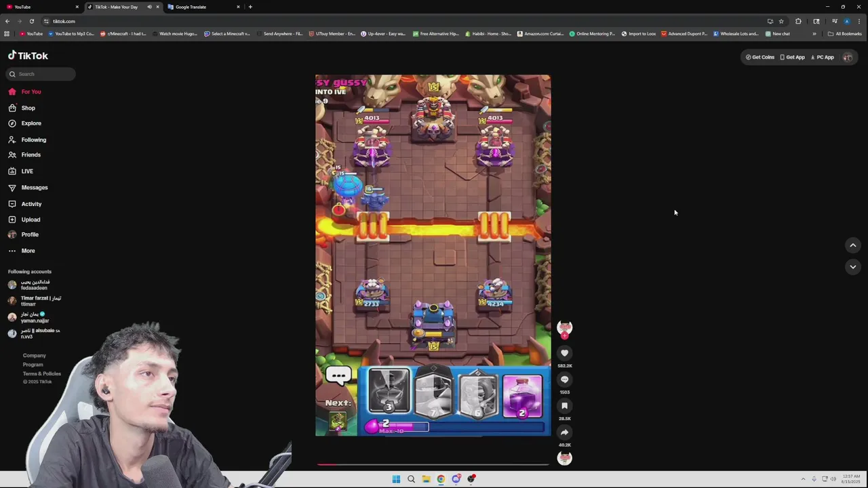Viewport: 868px width, 488px height.
Task: Show hidden bookmarks with the overflow chevron
Action: [814, 34]
